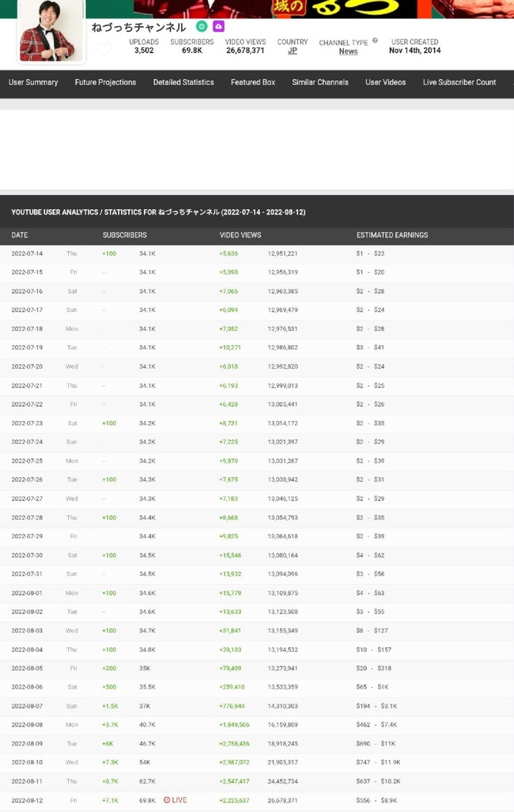
Task: Switch to Future Projections tab
Action: click(x=106, y=82)
